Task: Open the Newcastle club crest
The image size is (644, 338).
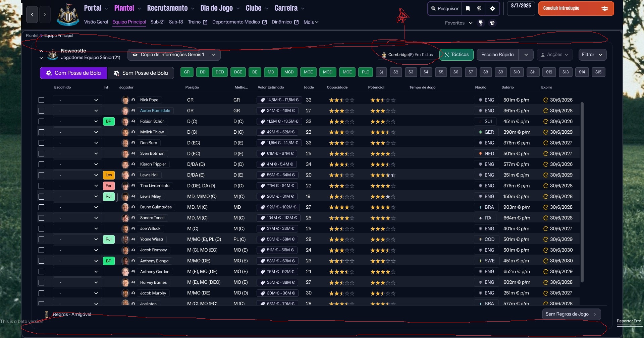Action: pyautogui.click(x=68, y=15)
